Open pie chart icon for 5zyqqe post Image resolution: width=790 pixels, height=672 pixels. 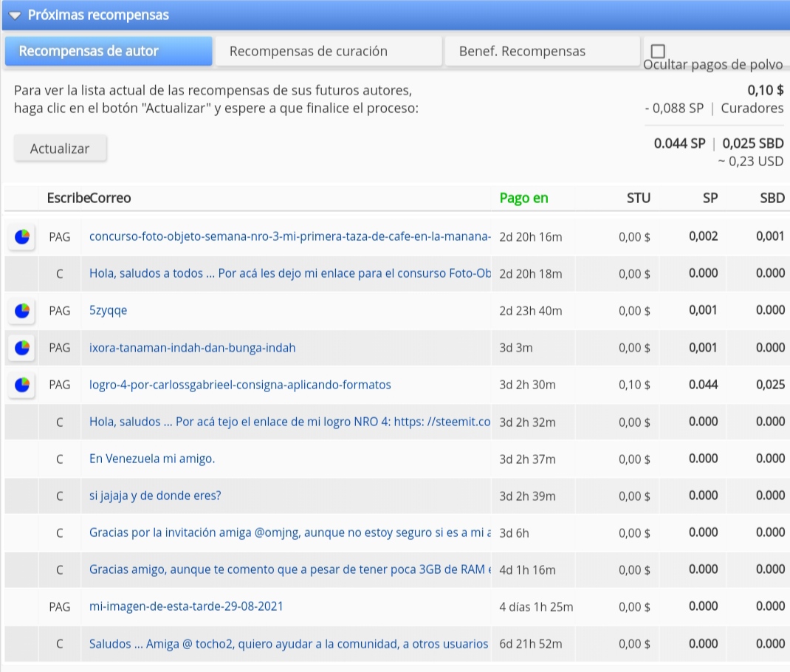pos(21,311)
